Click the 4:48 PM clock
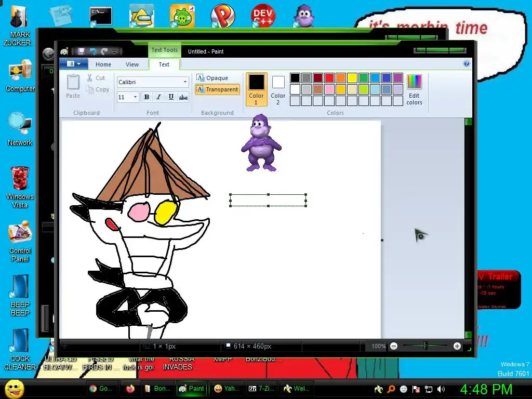This screenshot has width=532, height=399. [486, 389]
